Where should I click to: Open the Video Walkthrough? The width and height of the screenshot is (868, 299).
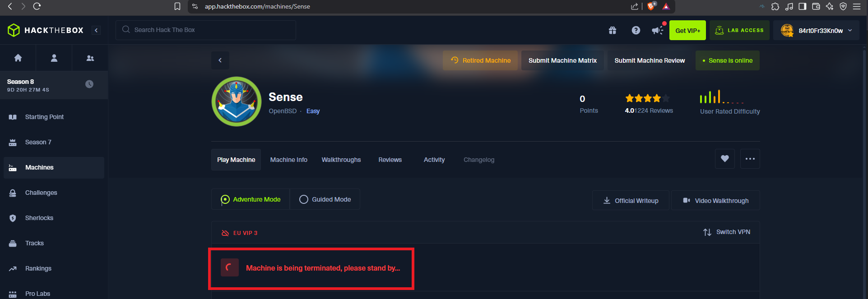click(715, 200)
